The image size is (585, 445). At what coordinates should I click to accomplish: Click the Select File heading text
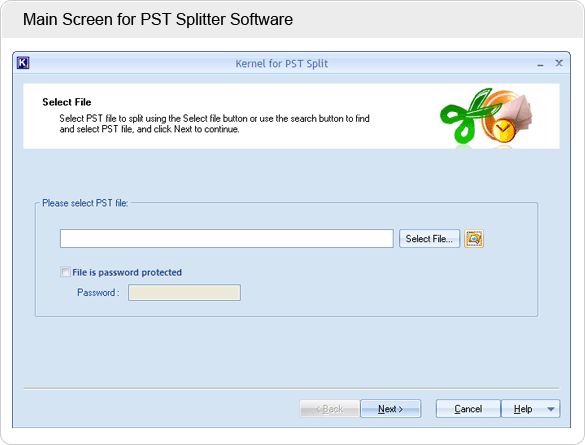coord(67,102)
